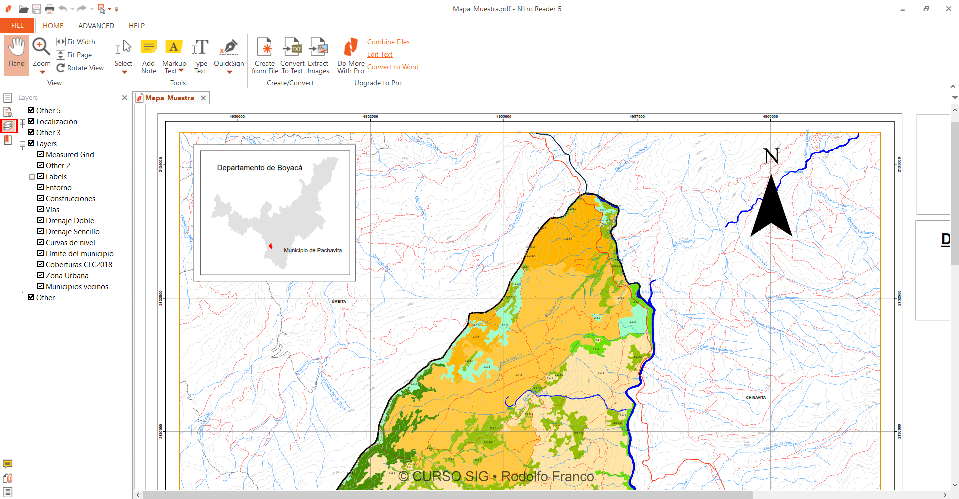Image resolution: width=959 pixels, height=499 pixels.
Task: Hide the Zona Urbana layer
Action: coord(40,275)
